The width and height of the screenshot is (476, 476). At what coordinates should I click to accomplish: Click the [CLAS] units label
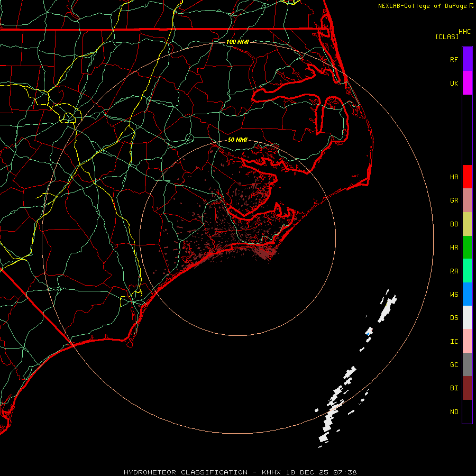coord(447,36)
